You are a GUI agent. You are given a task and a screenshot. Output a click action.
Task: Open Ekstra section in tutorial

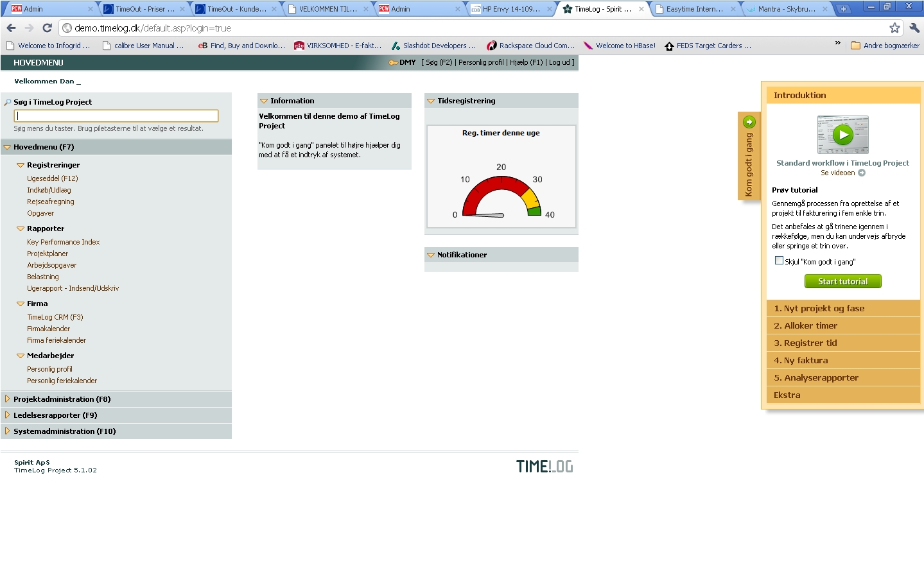[843, 395]
